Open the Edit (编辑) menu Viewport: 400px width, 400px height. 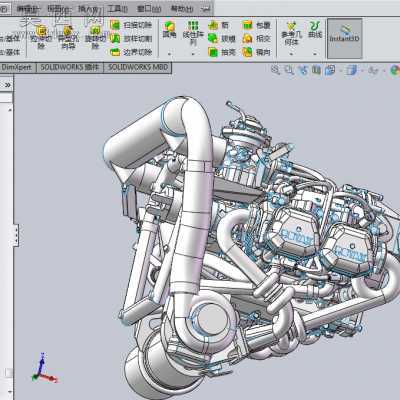pos(27,9)
